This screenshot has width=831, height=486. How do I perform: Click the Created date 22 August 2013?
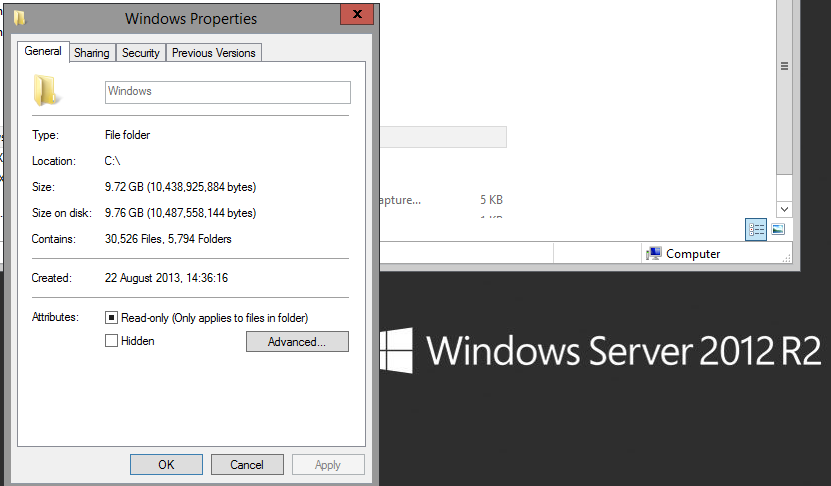[x=166, y=278]
